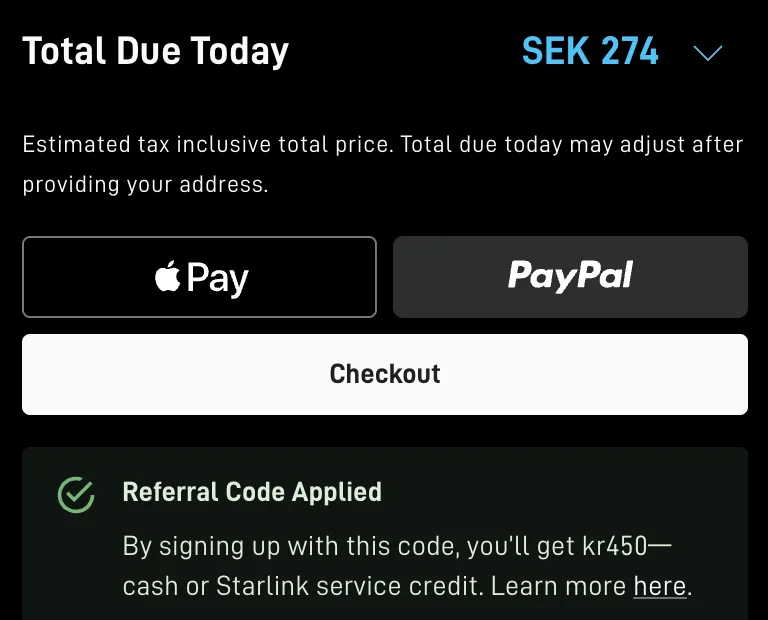Viewport: 768px width, 620px height.
Task: Open the 'here' learn more link
Action: [660, 586]
